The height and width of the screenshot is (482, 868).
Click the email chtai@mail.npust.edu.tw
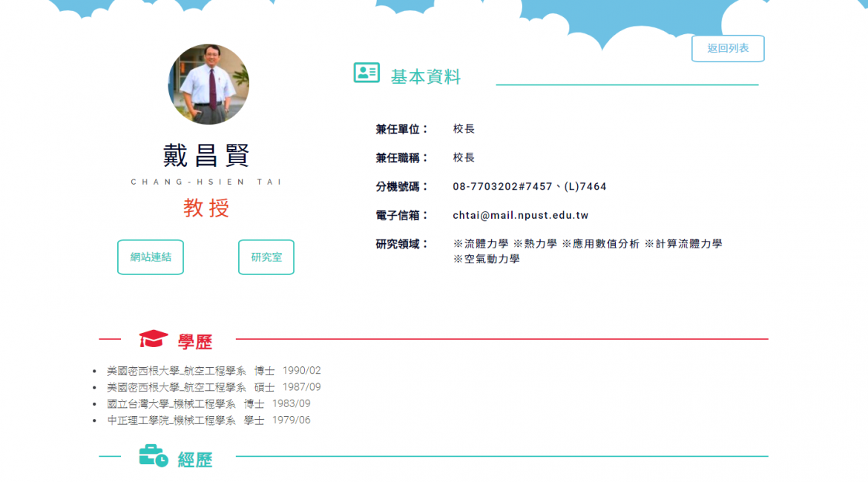(520, 216)
